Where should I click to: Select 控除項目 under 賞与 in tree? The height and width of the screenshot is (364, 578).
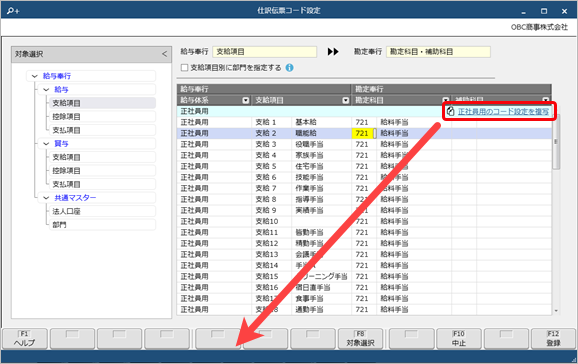click(x=102, y=171)
